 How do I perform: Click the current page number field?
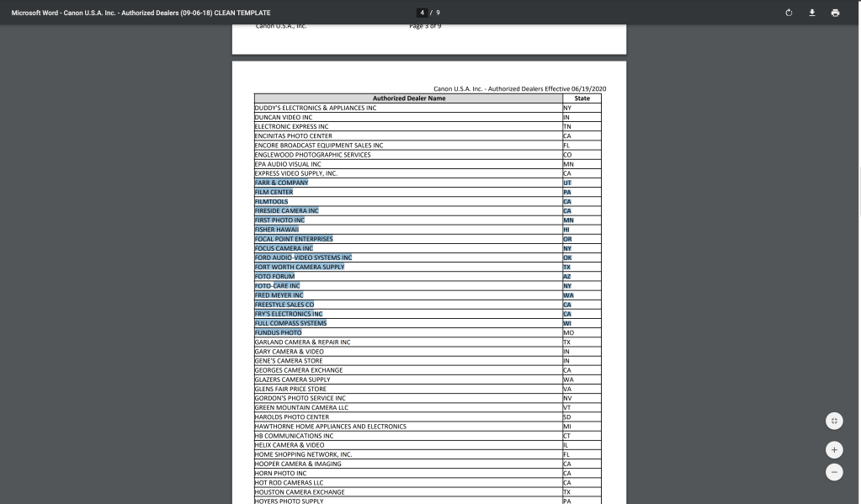(x=423, y=13)
